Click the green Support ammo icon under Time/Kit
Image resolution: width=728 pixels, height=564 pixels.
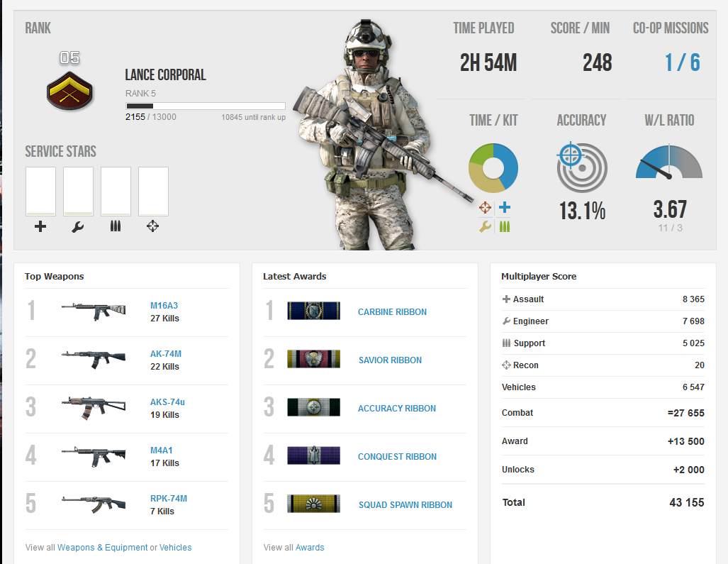pyautogui.click(x=505, y=227)
